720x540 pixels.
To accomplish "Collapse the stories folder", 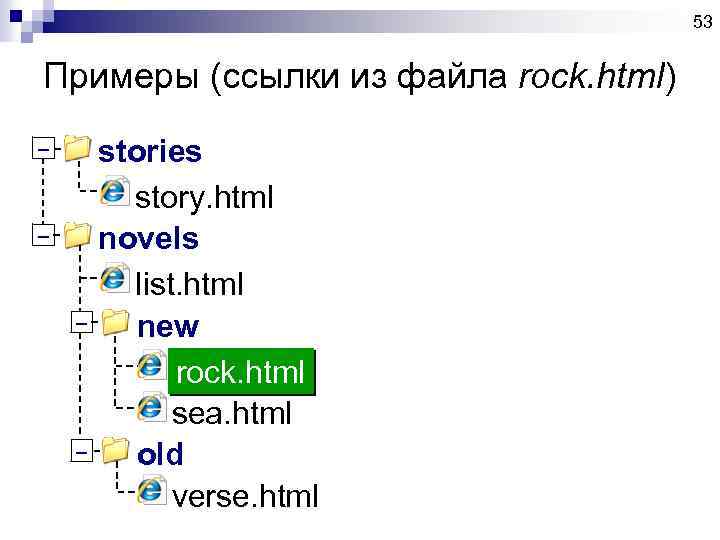I will [x=41, y=150].
